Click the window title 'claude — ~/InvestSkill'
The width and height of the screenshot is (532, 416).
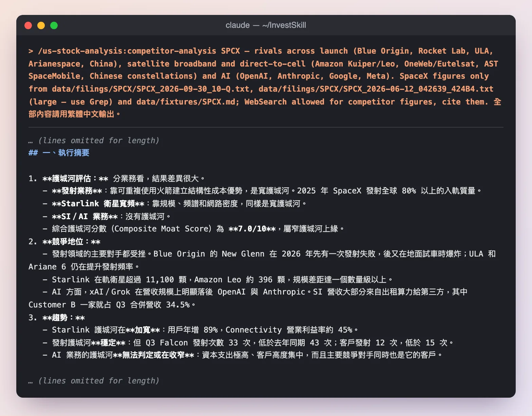(266, 25)
